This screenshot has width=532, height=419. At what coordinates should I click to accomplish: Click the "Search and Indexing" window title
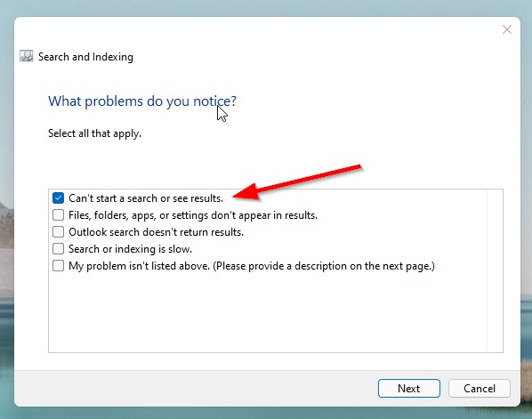(x=85, y=57)
